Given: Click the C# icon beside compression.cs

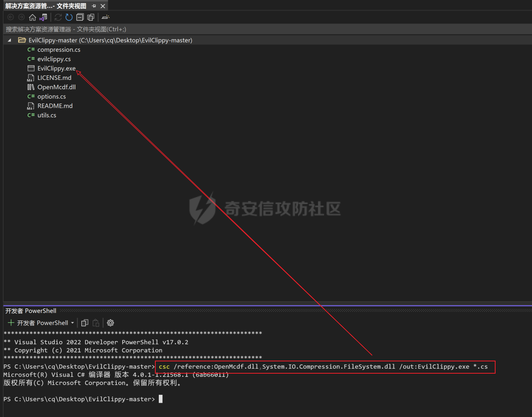Looking at the screenshot, I should [31, 49].
